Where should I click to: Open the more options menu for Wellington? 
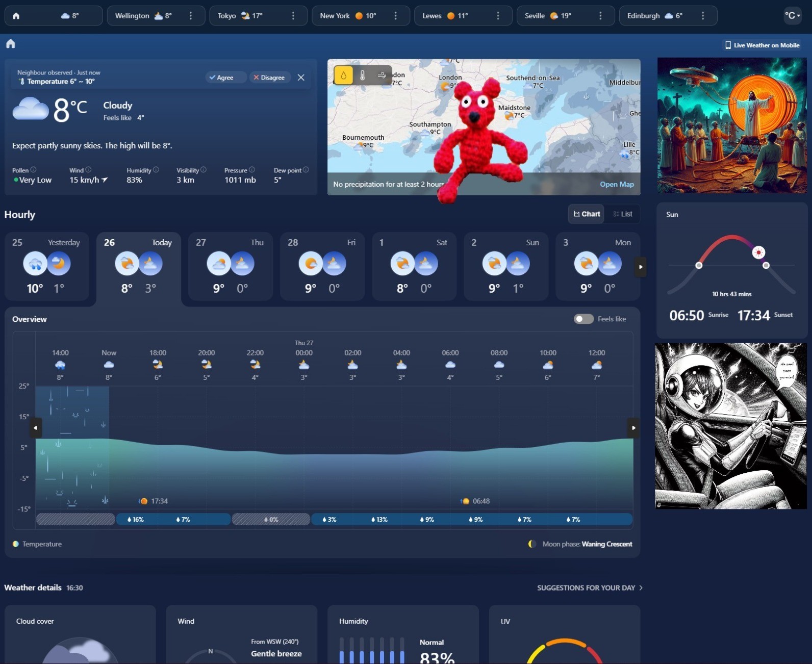tap(191, 16)
